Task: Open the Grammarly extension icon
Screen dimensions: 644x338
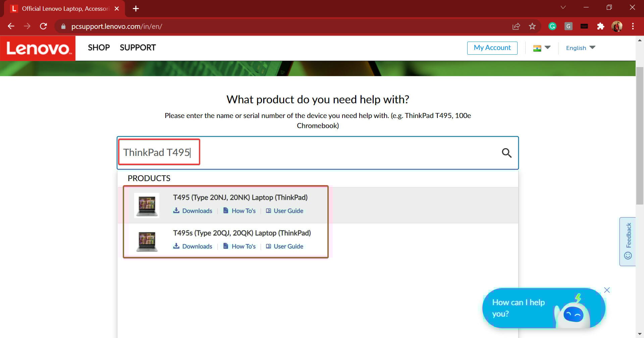Action: coord(552,26)
